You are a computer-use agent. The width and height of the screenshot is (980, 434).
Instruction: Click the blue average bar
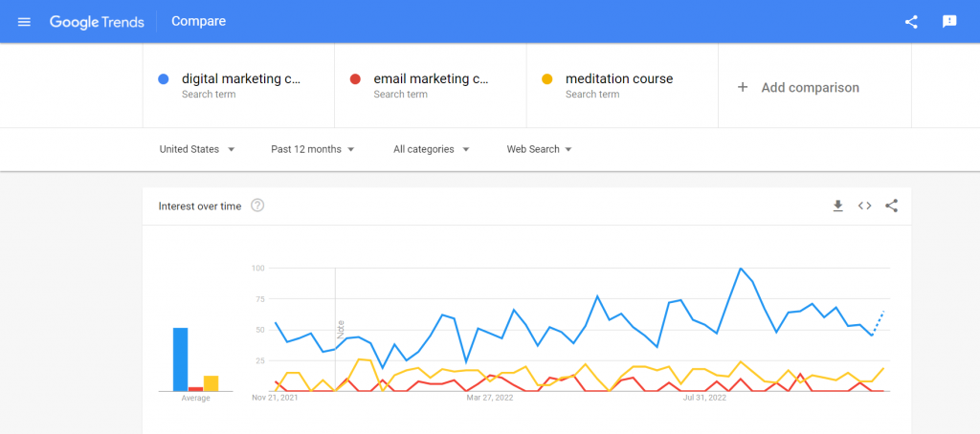coord(180,359)
